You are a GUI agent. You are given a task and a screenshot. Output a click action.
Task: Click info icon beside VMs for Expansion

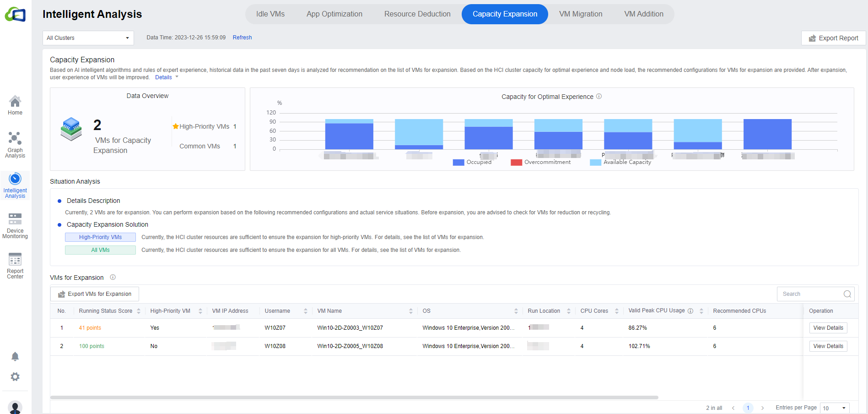[113, 277]
